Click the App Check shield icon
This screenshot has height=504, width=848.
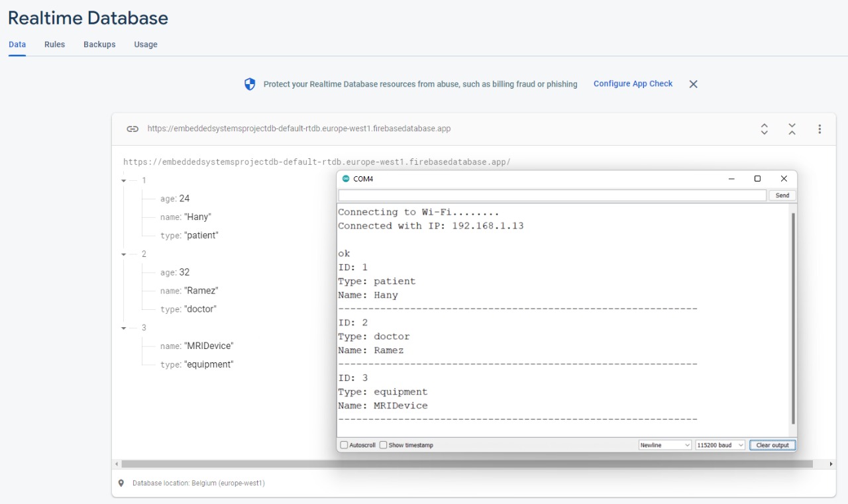coord(250,84)
